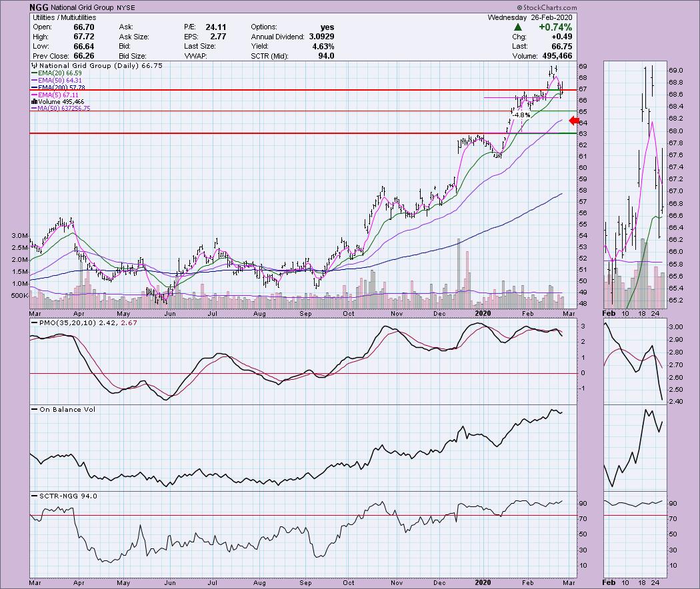Select the VWAP: label

(195, 56)
